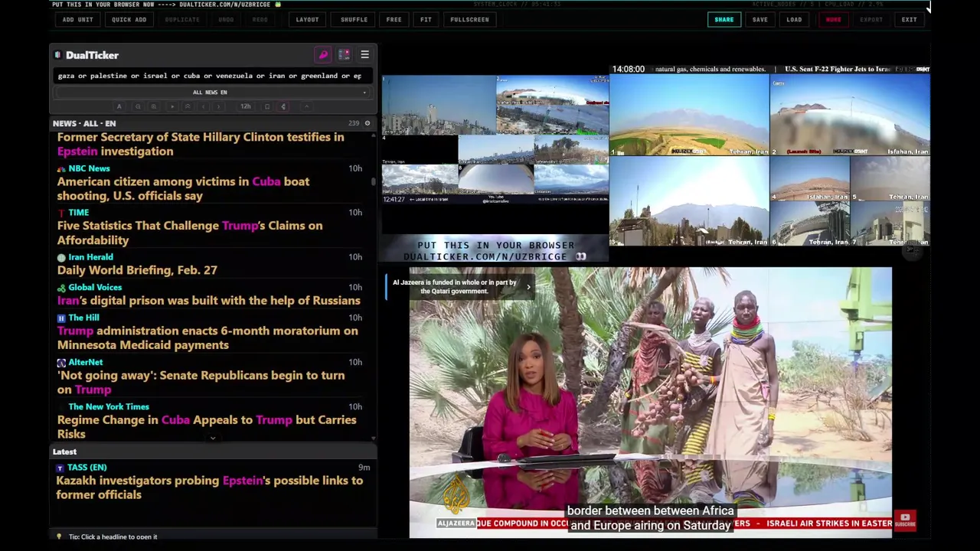Click the news list scrollbar thumb
Image resolution: width=980 pixels, height=551 pixels.
(x=374, y=181)
